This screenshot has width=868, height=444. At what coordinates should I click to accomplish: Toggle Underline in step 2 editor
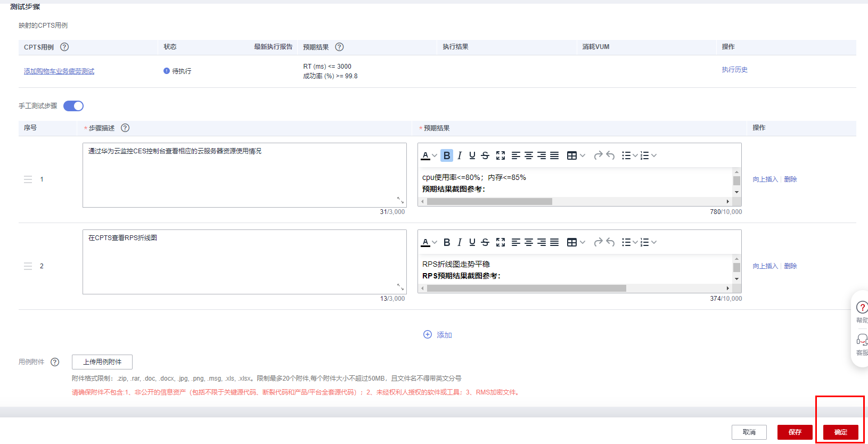(x=472, y=242)
